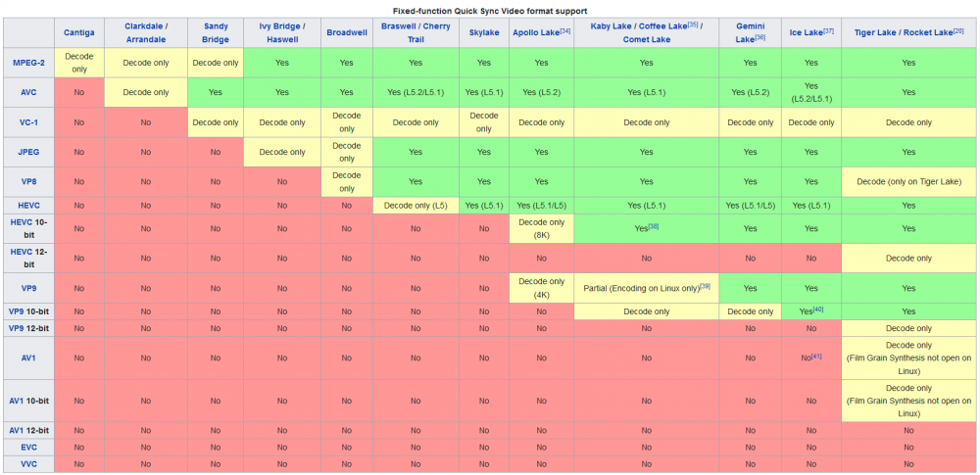Open footnote 38 in HEVC 10-bit row
The image size is (980, 475).
pyautogui.click(x=653, y=226)
